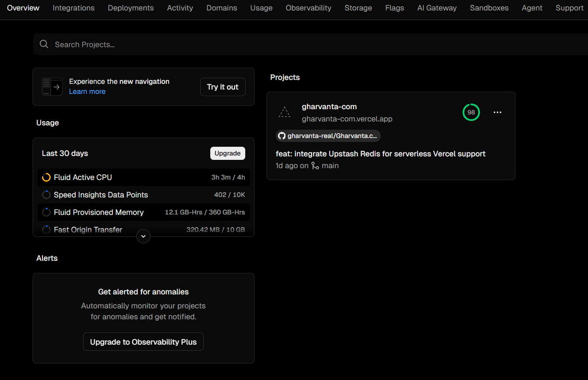Click the 98 score circle indicator
The width and height of the screenshot is (588, 380).
coord(471,112)
